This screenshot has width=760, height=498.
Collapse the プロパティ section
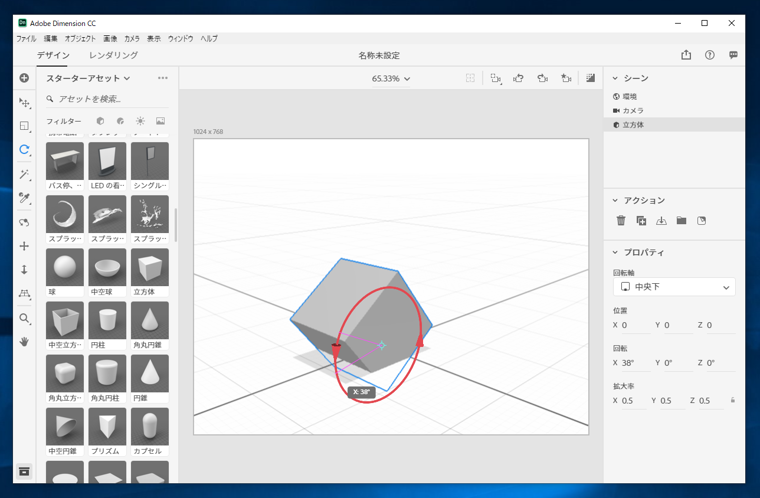tap(615, 252)
